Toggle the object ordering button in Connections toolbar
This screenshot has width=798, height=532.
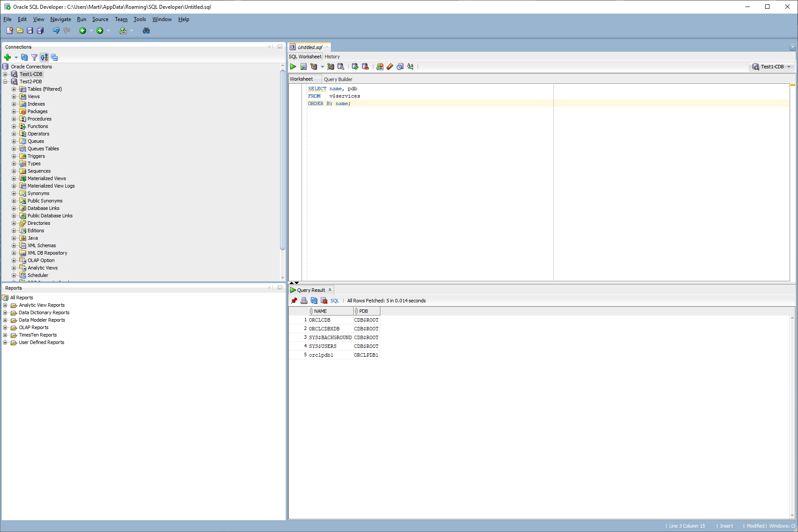tap(44, 57)
